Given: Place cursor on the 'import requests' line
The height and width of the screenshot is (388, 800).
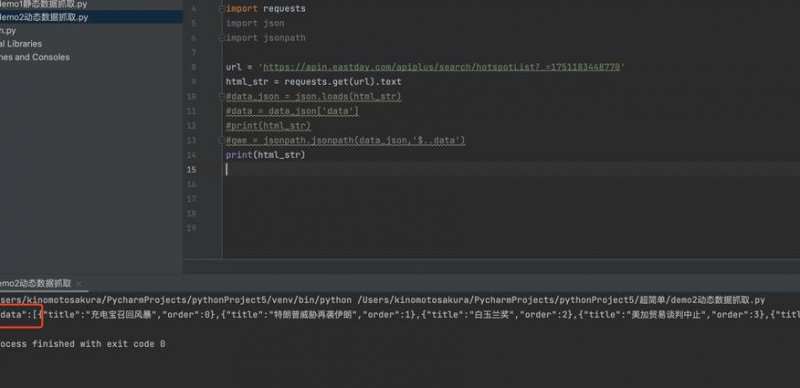Looking at the screenshot, I should click(266, 9).
